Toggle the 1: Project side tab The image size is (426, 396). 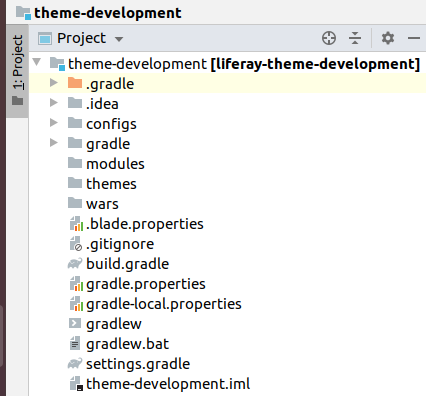click(x=17, y=70)
